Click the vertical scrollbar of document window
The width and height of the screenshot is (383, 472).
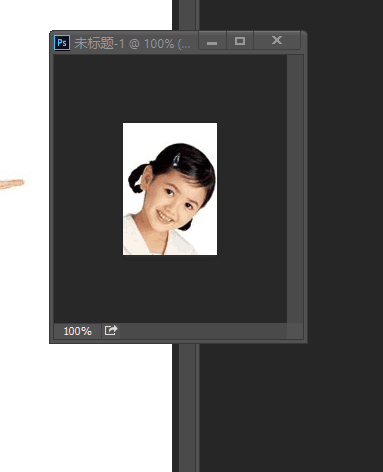295,189
